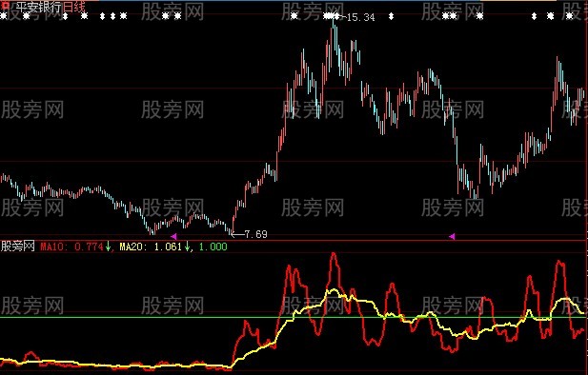Screen dimensions: 588x375
Task: Click the magenta triangle marker below the right-side price drop
Action: point(452,236)
